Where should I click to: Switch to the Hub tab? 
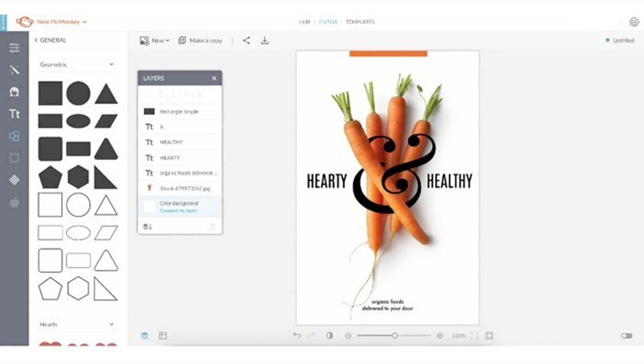coord(305,22)
